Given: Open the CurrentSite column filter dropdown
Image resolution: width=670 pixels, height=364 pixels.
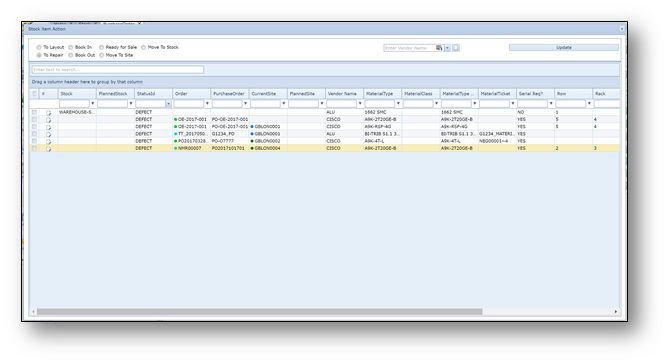Looking at the screenshot, I should point(284,103).
